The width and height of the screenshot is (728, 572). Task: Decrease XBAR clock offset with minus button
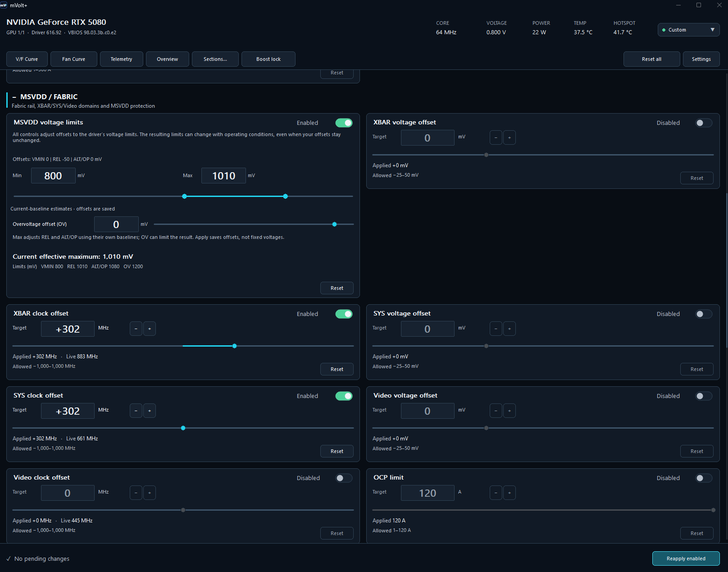136,329
